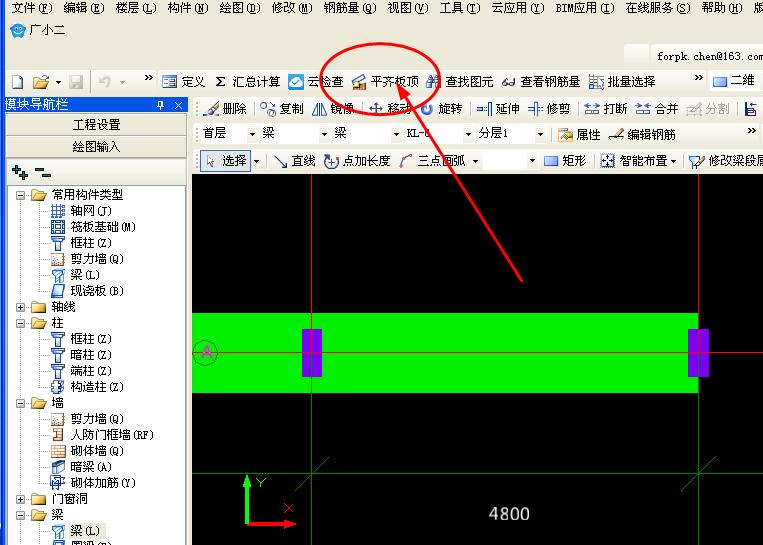This screenshot has height=545, width=763.
Task: Open project with the folder icon
Action: click(41, 82)
